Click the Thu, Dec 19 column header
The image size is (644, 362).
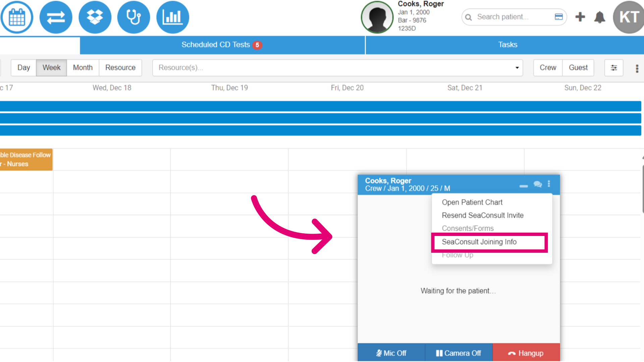point(229,88)
